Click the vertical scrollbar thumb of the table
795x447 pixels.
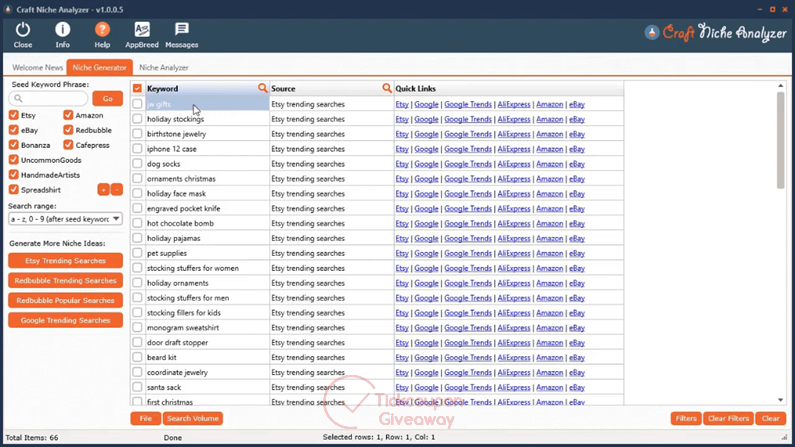coord(780,139)
